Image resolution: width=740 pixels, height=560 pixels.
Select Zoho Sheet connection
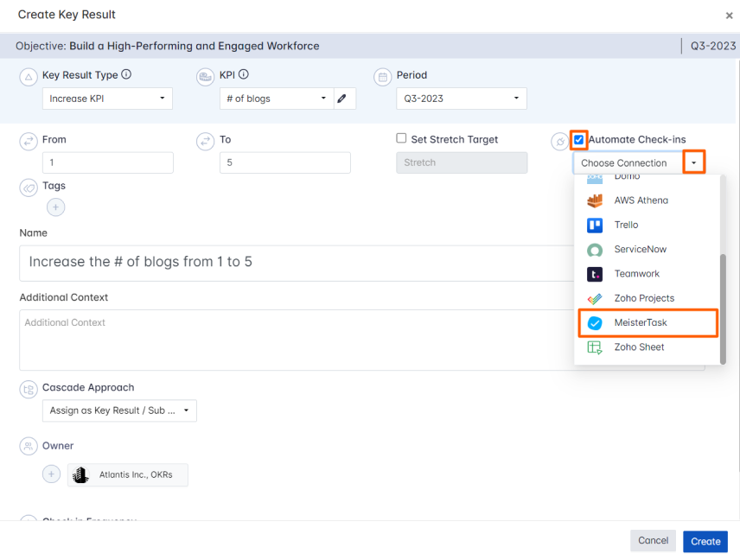click(x=647, y=347)
